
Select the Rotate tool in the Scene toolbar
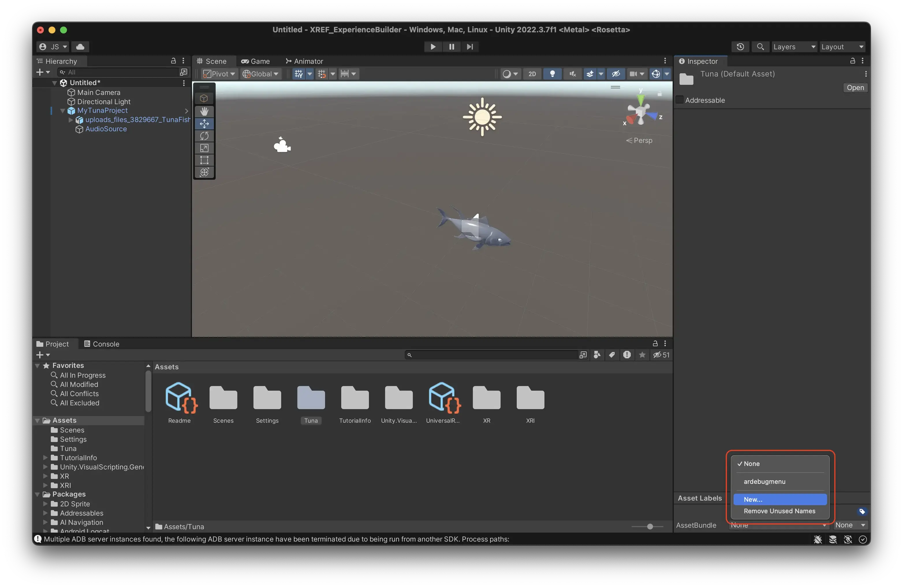pos(204,136)
